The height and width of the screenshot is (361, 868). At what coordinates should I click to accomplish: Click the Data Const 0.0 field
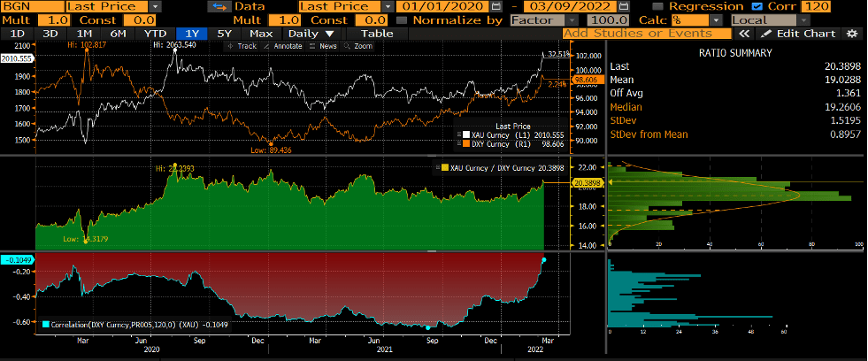point(372,20)
